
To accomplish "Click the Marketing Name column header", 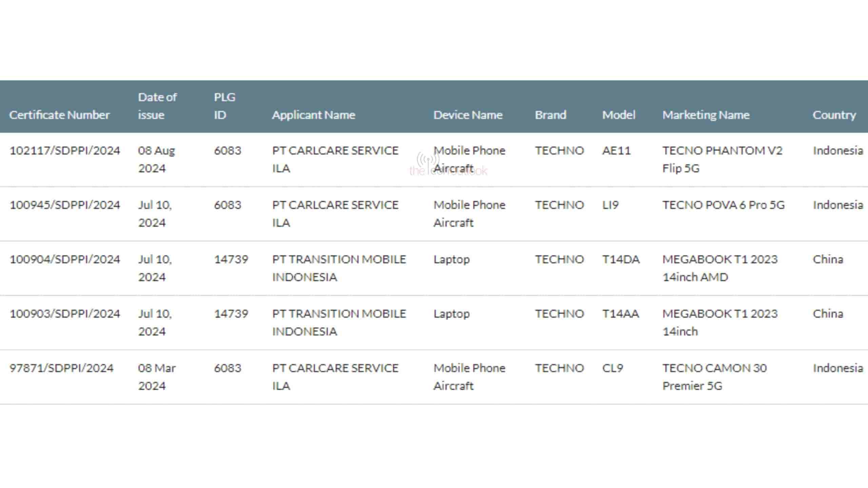I will (706, 115).
